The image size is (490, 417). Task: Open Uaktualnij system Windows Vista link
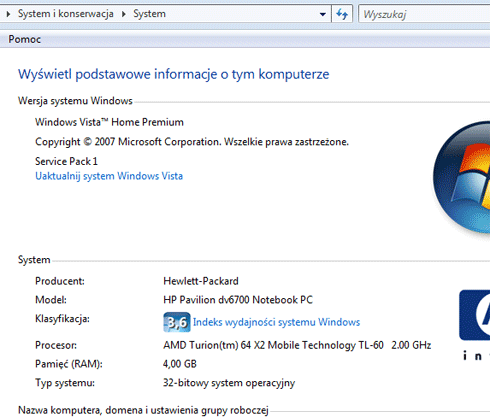click(x=109, y=176)
